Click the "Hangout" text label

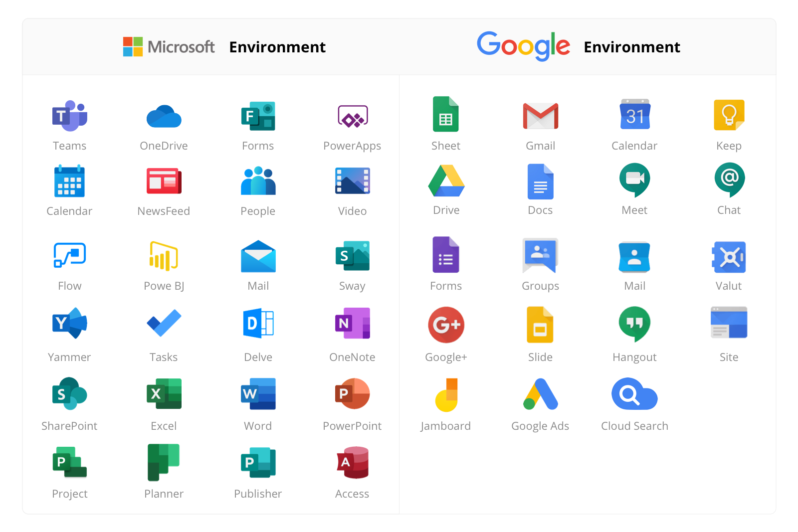click(634, 357)
